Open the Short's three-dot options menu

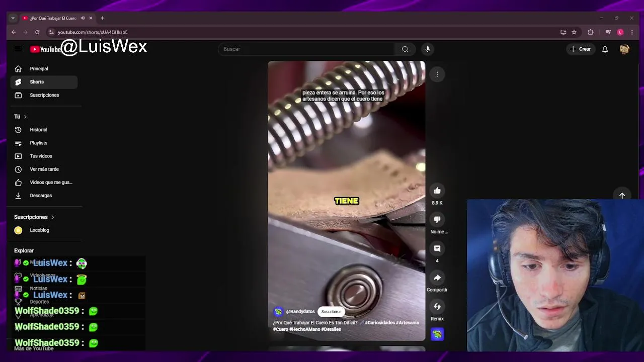coord(437,74)
